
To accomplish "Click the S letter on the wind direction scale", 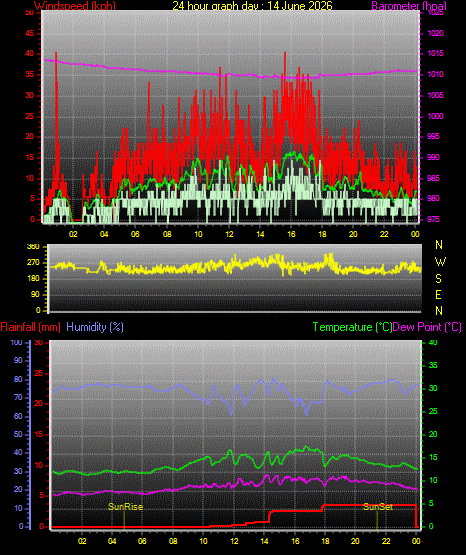I will pyautogui.click(x=438, y=279).
